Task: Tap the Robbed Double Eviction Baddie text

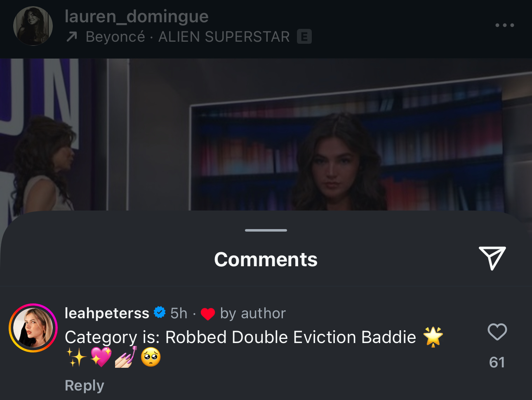Action: 291,337
